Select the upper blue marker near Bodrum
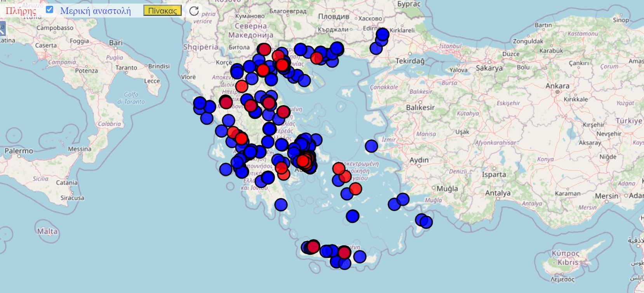The image size is (644, 293). [x=403, y=199]
